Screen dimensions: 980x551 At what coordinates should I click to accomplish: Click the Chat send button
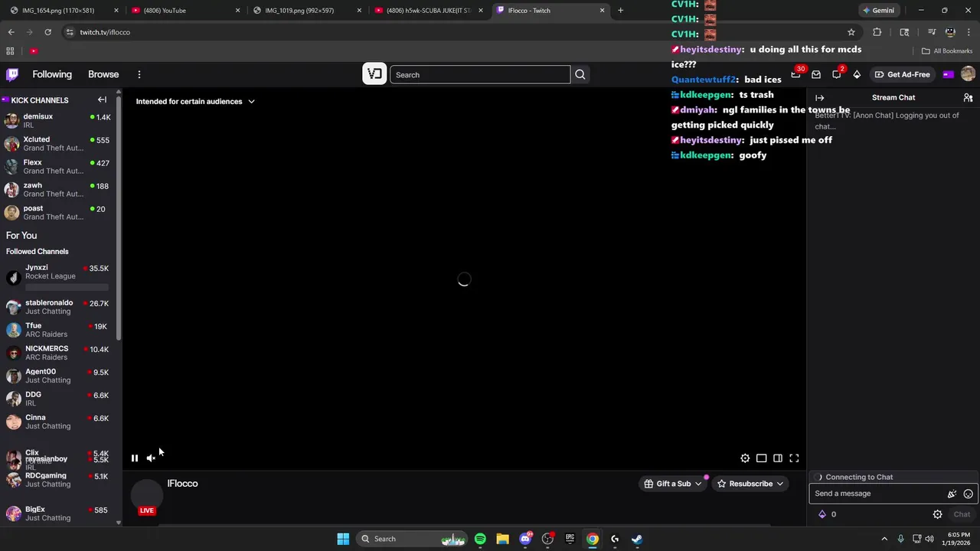point(962,514)
